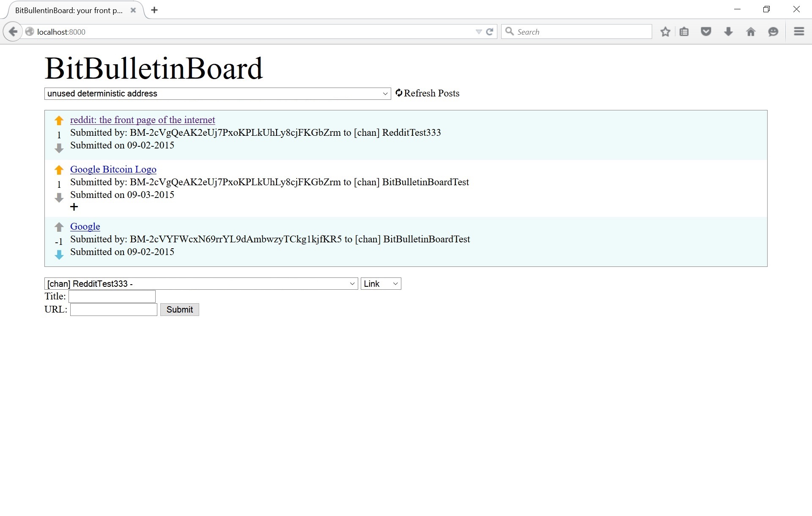Open a new browser tab
The image size is (812, 516).
point(154,10)
